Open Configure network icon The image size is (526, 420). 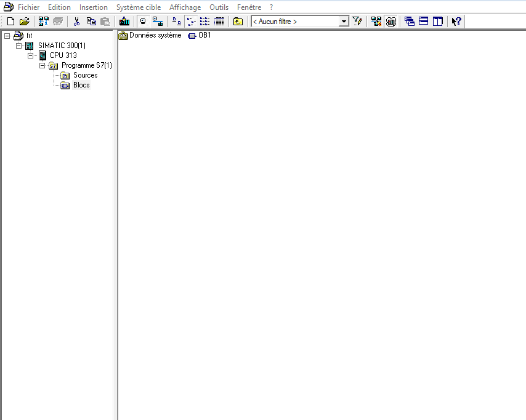click(x=376, y=22)
